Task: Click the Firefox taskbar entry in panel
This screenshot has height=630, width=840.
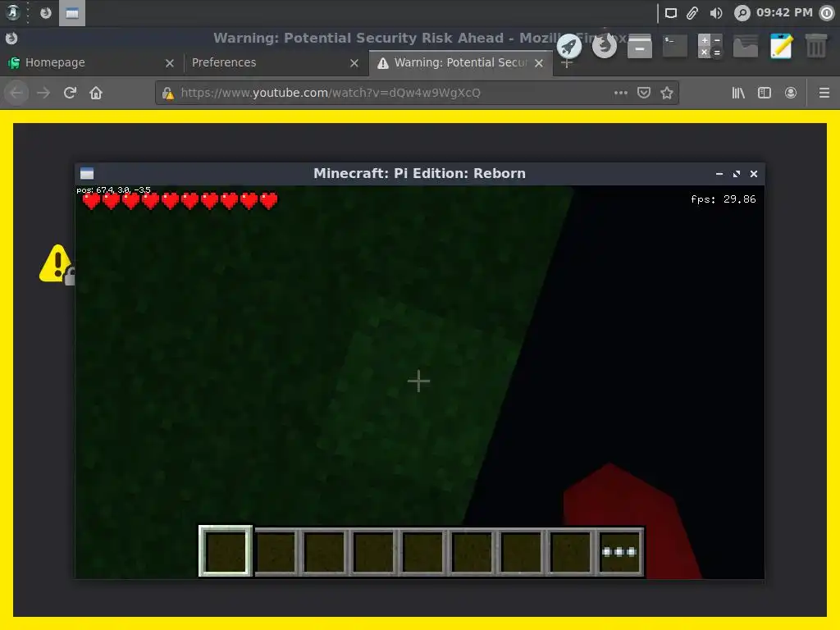Action: tap(46, 13)
